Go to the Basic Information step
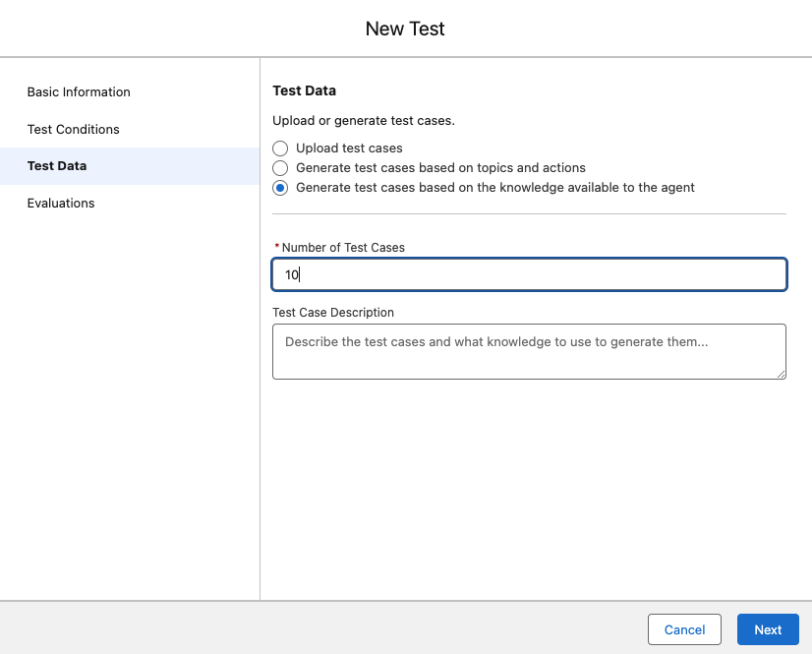Viewport: 812px width, 654px height. 79,91
